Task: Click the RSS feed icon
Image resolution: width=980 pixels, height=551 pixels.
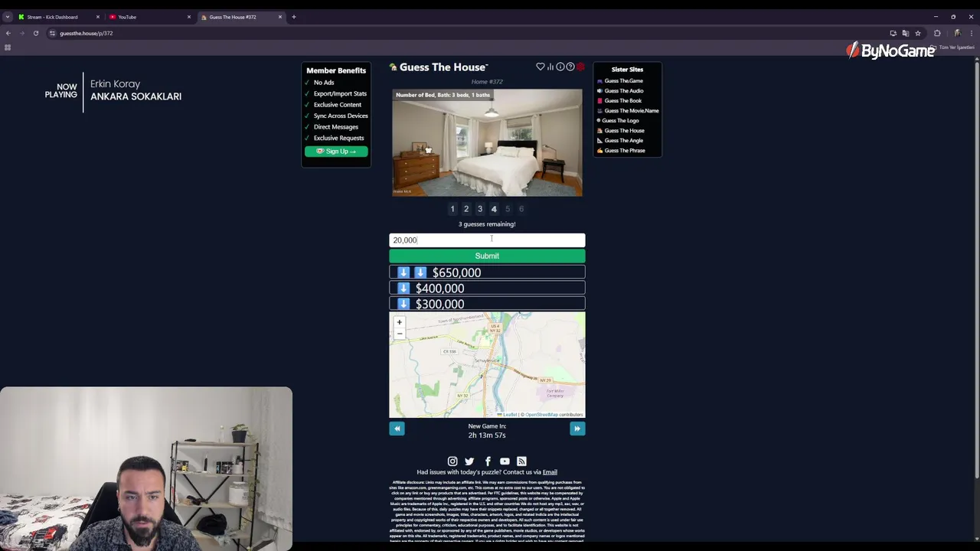Action: [521, 461]
